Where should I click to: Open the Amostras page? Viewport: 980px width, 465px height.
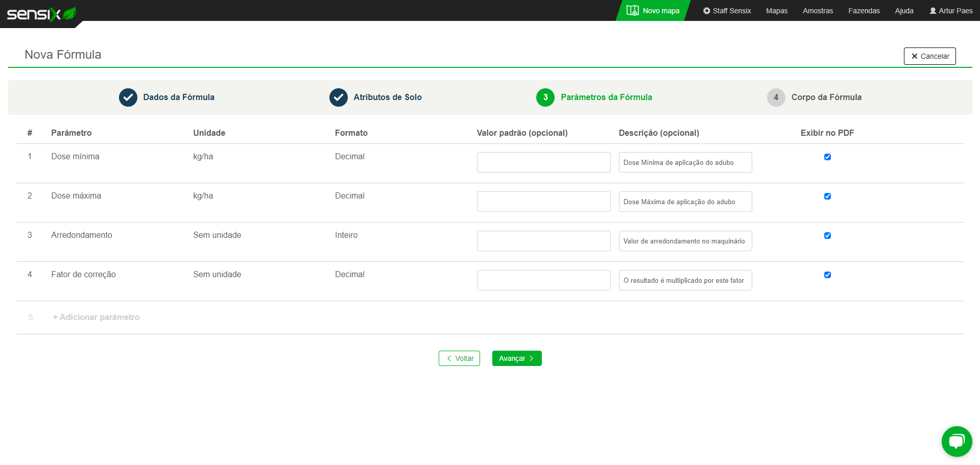coord(818,11)
